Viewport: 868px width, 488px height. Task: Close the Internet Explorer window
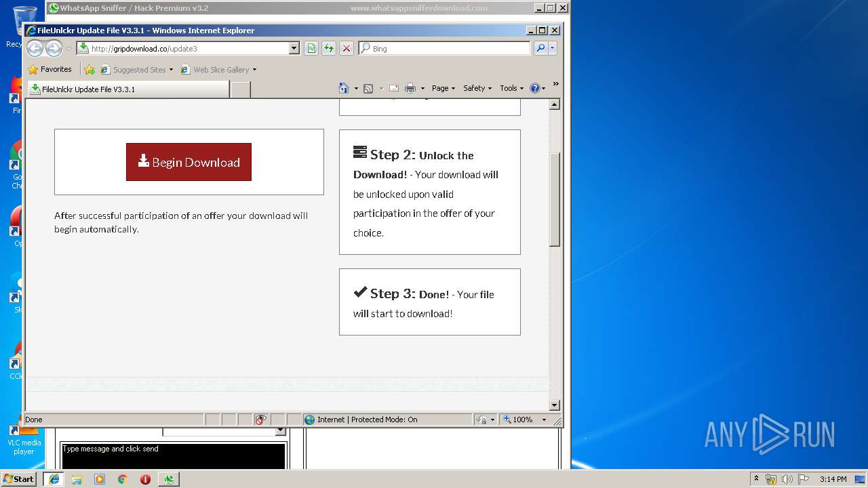point(555,30)
